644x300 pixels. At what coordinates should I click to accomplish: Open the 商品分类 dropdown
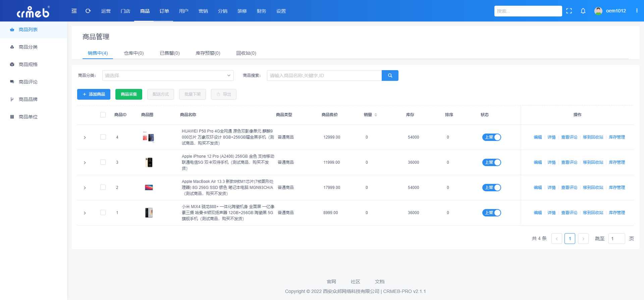(x=168, y=76)
